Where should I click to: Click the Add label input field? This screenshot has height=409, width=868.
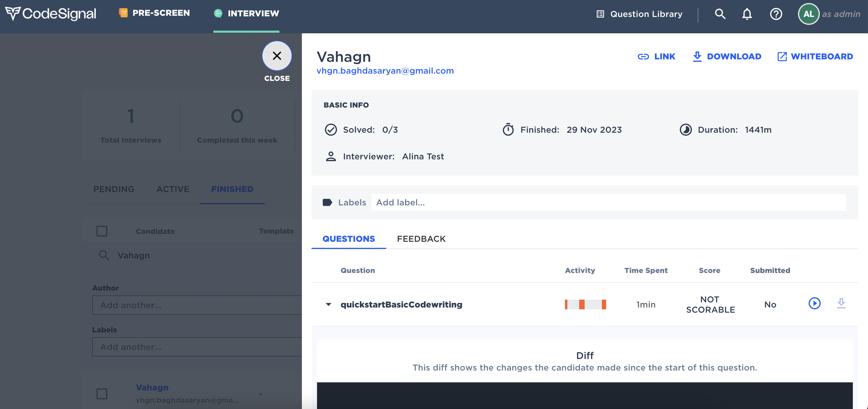pyautogui.click(x=608, y=202)
